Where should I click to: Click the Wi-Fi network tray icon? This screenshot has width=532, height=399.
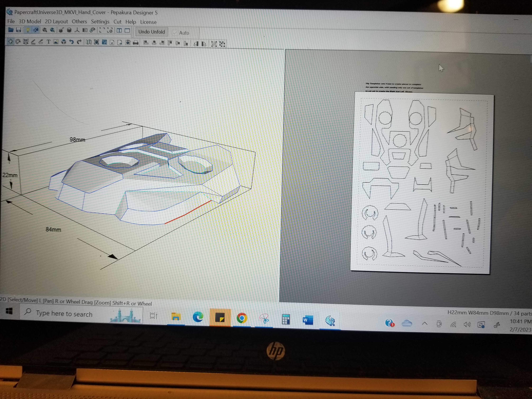pos(454,324)
